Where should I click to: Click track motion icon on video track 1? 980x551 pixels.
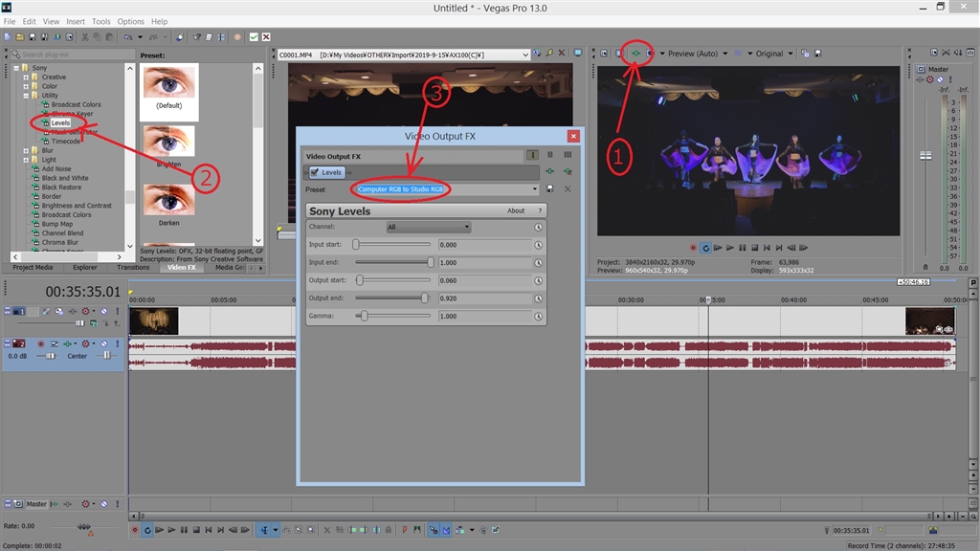tap(58, 311)
